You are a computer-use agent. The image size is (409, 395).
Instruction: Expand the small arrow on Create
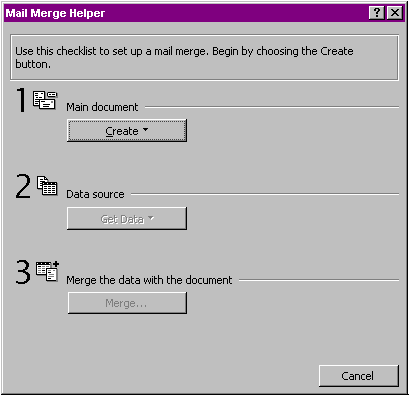145,130
